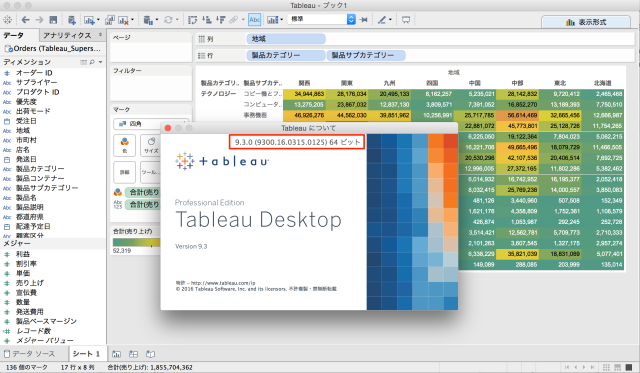Image resolution: width=640 pixels, height=373 pixels.
Task: Click the dimensions view-as-list grid icon
Action: tap(83, 62)
